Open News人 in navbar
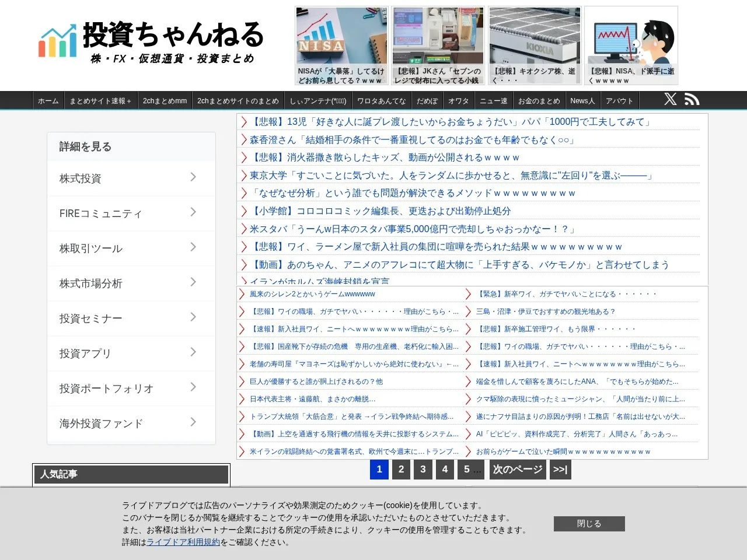 point(582,101)
